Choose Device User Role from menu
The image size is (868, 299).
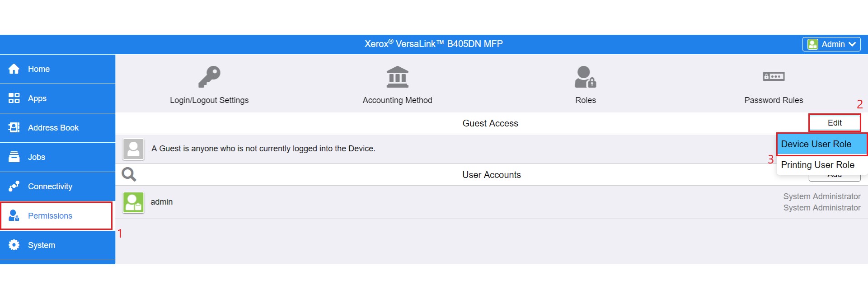pyautogui.click(x=816, y=144)
